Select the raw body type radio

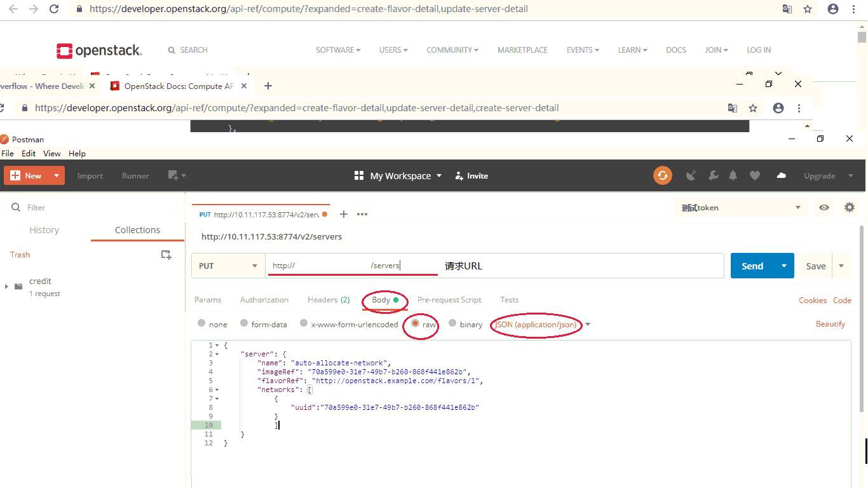point(416,323)
